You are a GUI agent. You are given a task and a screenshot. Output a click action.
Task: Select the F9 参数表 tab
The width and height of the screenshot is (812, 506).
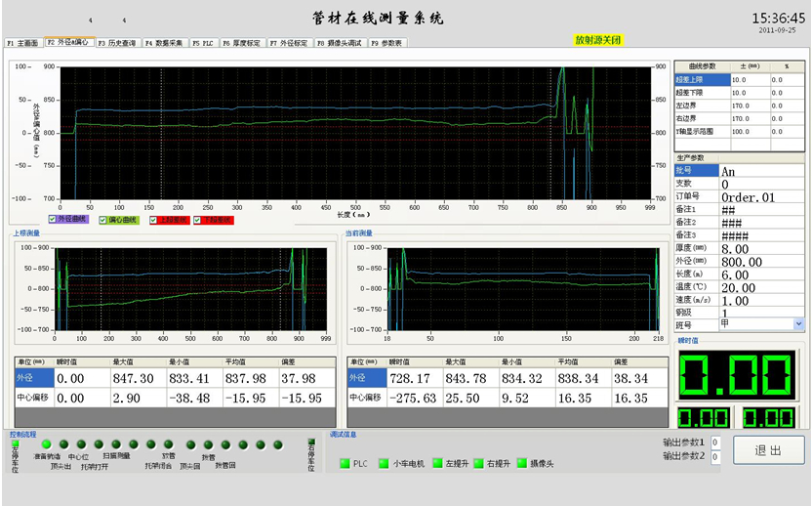pyautogui.click(x=386, y=43)
